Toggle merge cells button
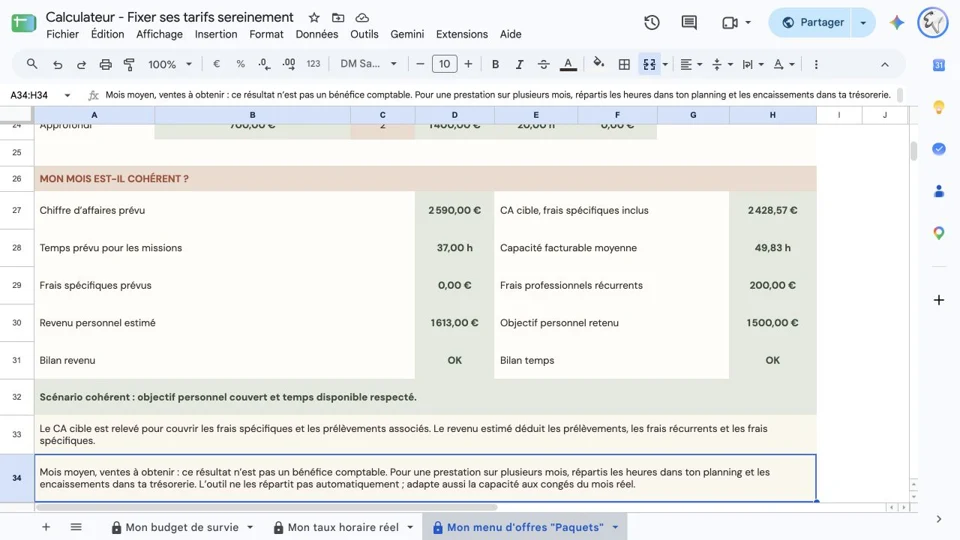The width and height of the screenshot is (960, 540). point(649,64)
